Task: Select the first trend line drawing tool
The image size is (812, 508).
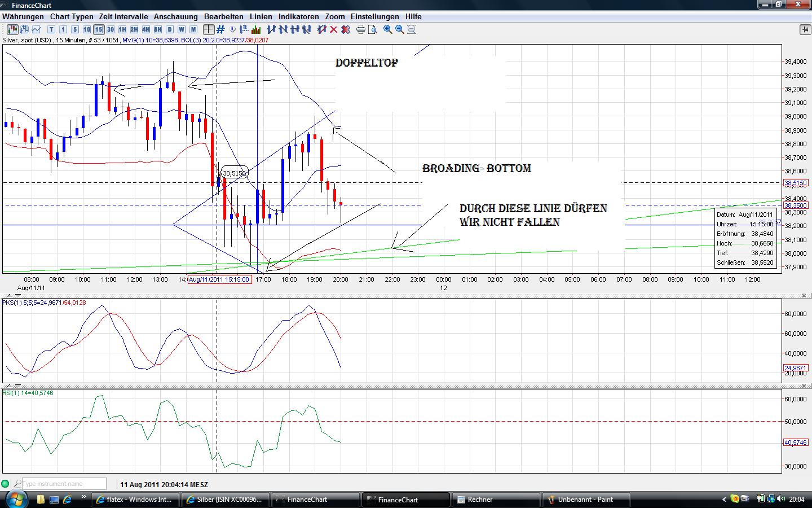Action: click(271, 29)
